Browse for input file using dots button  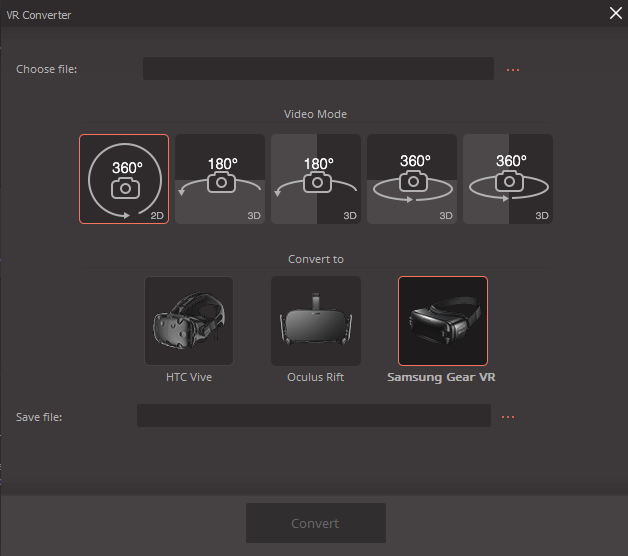tap(513, 70)
